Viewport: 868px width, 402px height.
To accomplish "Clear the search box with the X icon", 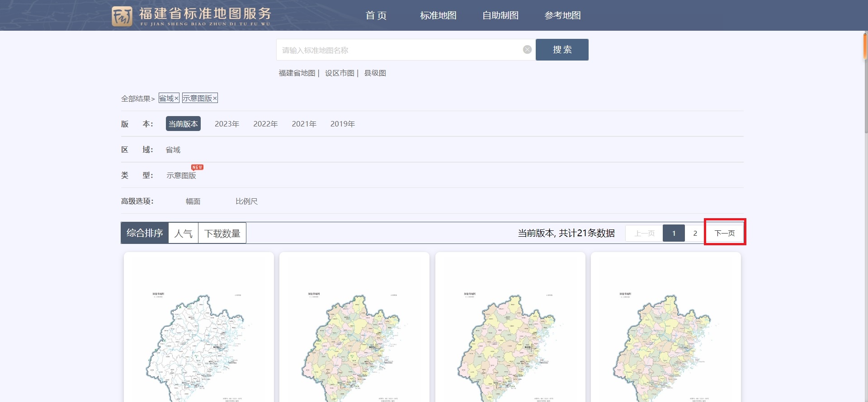I will pyautogui.click(x=527, y=50).
